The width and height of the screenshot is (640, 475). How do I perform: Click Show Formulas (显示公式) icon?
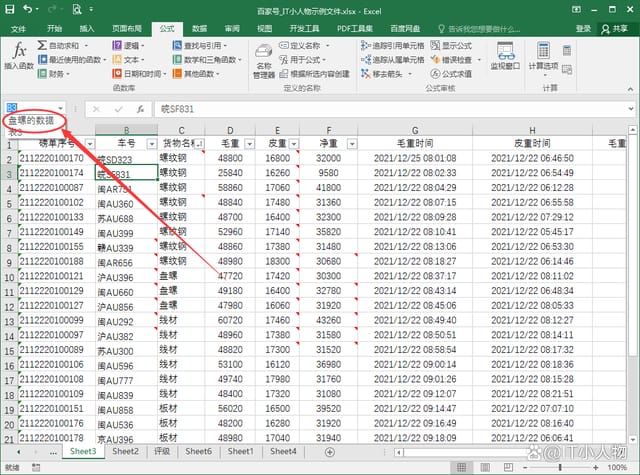457,46
